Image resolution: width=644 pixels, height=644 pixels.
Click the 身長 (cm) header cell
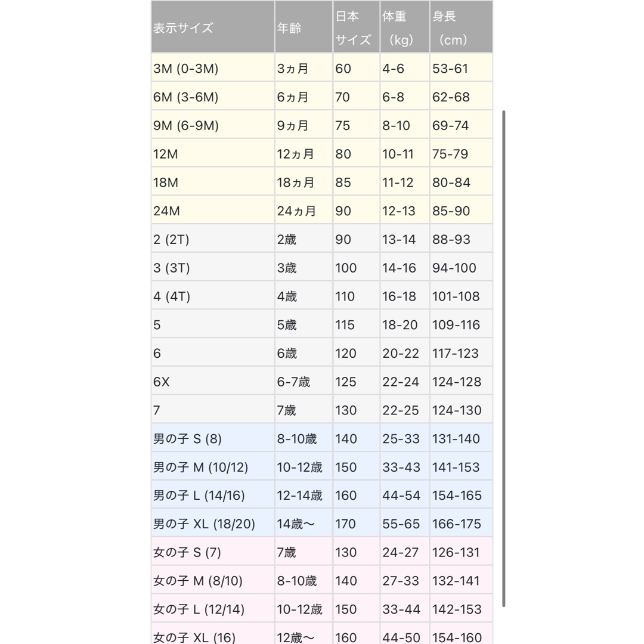(461, 27)
